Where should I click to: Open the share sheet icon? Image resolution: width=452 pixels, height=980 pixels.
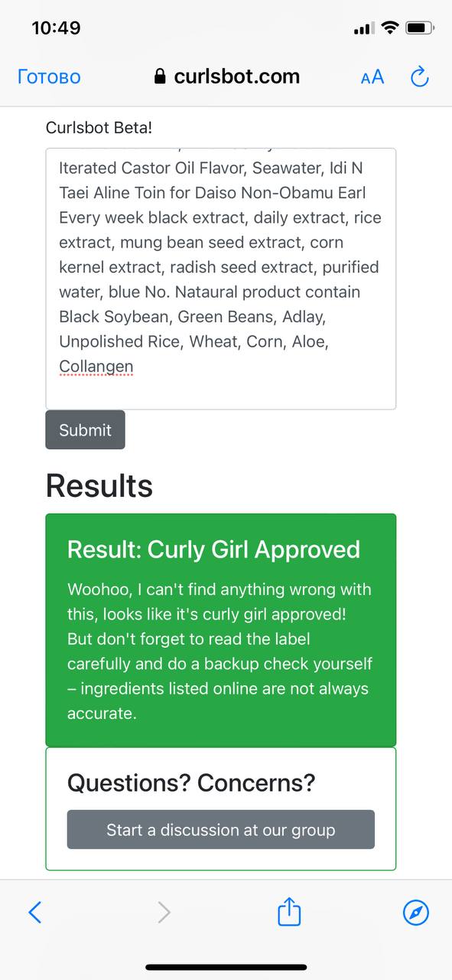click(x=289, y=911)
